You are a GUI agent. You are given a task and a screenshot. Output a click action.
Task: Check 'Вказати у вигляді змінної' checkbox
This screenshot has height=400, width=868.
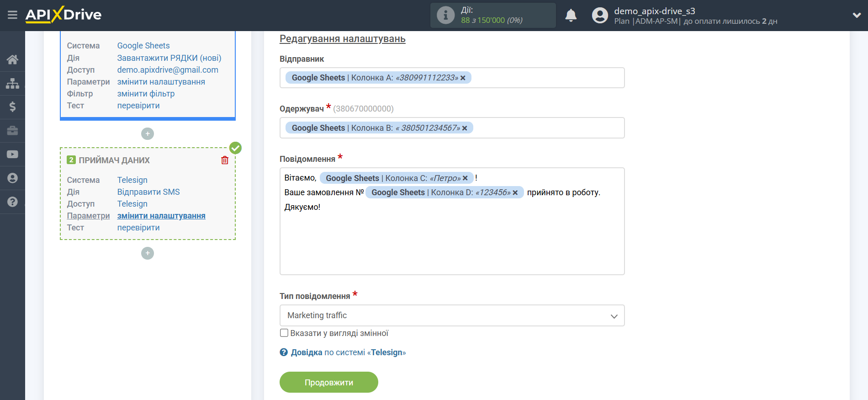point(284,333)
